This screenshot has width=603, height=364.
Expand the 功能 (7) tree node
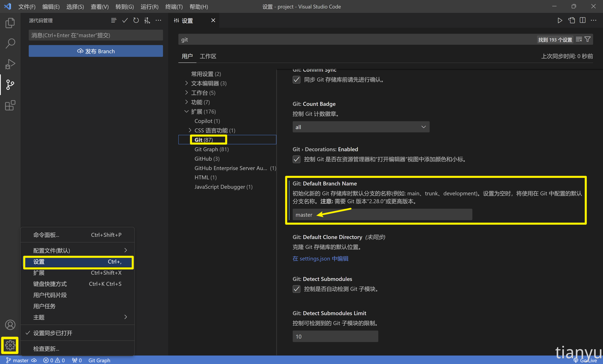pyautogui.click(x=187, y=102)
